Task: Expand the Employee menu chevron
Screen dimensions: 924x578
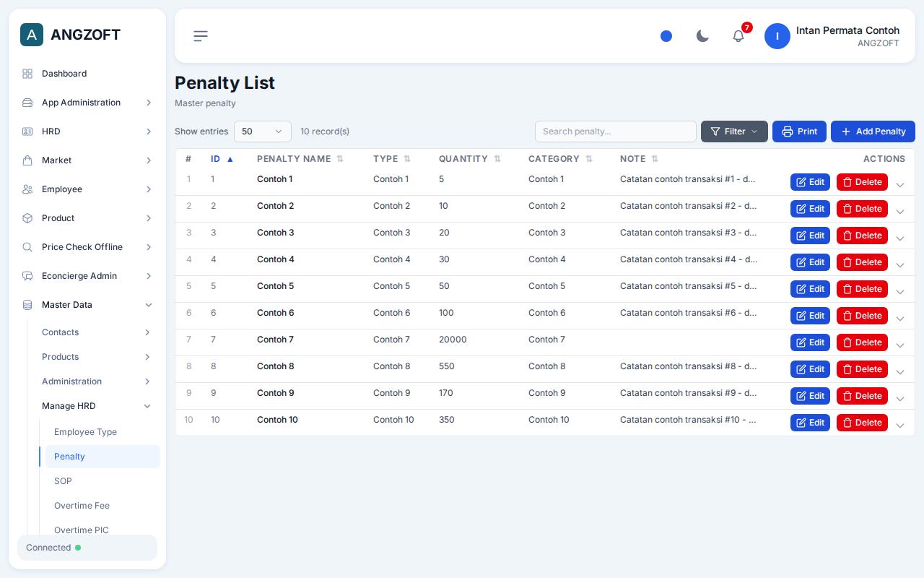Action: click(x=149, y=189)
